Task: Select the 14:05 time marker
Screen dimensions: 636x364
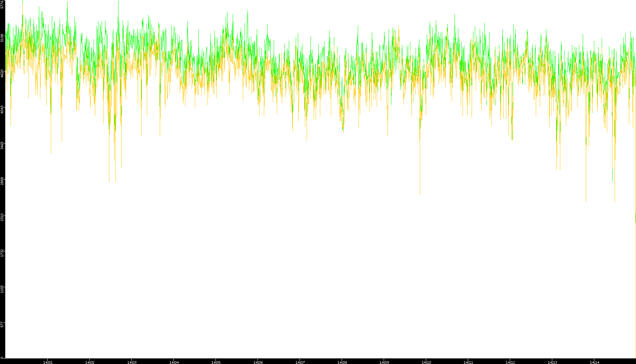Action: click(x=216, y=362)
